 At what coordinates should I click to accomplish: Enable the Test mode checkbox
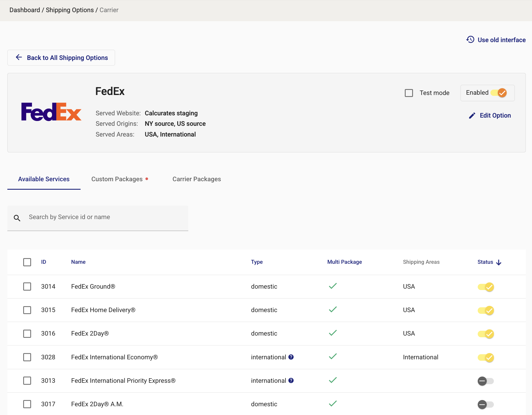tap(409, 93)
